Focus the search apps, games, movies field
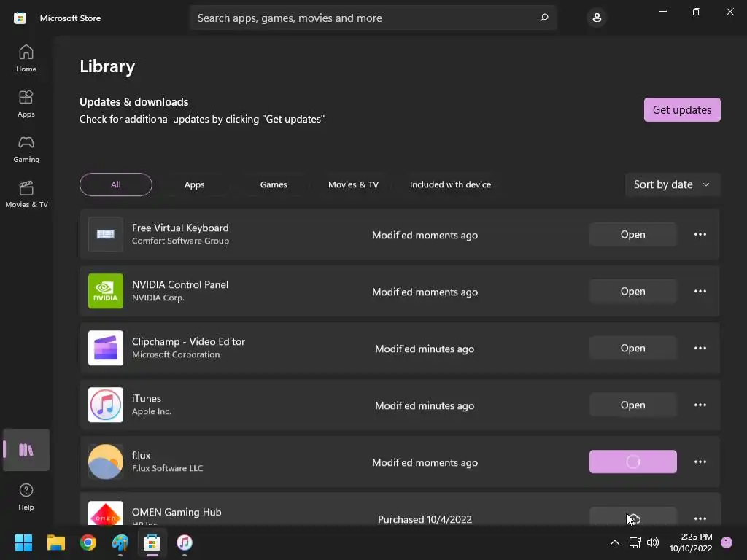The image size is (747, 560). coord(373,17)
